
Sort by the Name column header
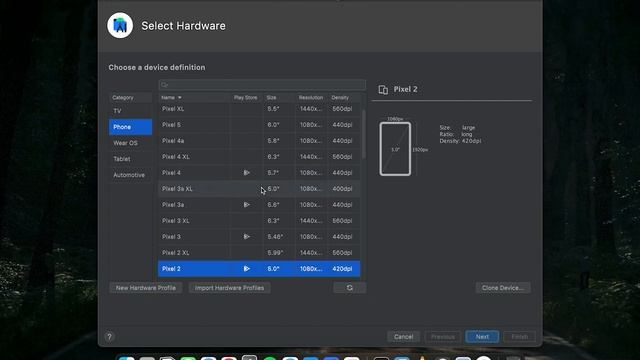[x=194, y=98]
